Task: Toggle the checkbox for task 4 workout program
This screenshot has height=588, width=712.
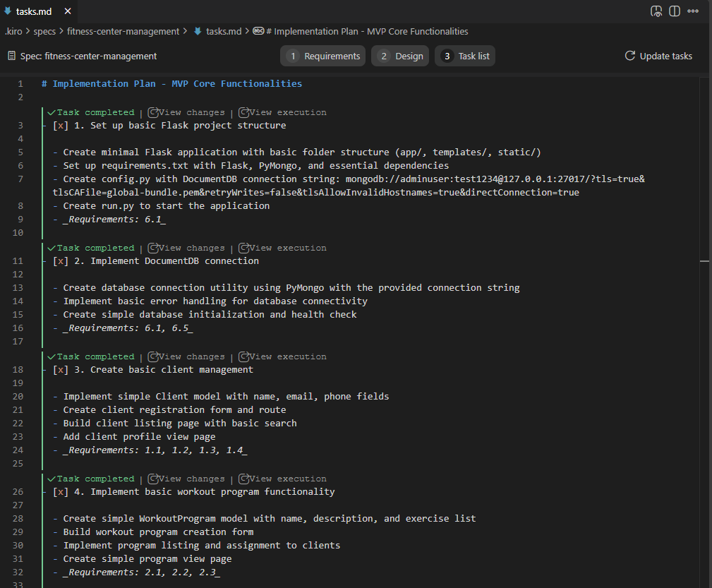Action: 61,492
